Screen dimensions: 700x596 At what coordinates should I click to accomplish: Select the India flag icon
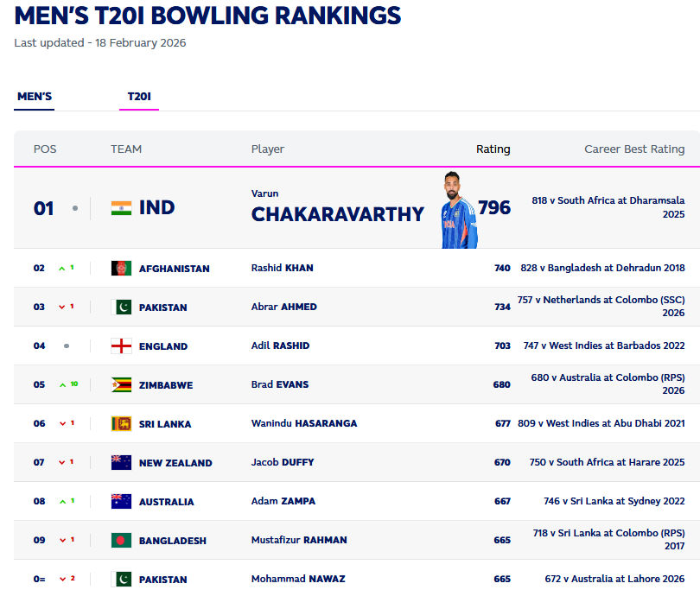point(122,206)
